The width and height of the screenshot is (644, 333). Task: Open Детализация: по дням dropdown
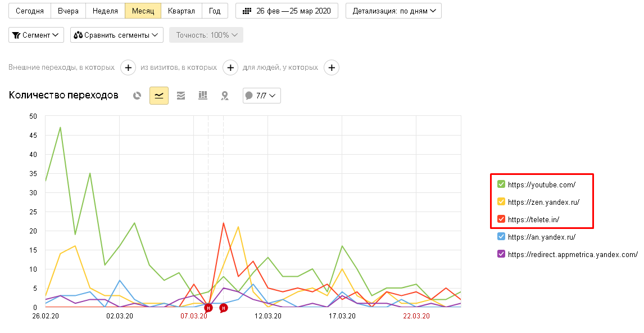coord(393,11)
